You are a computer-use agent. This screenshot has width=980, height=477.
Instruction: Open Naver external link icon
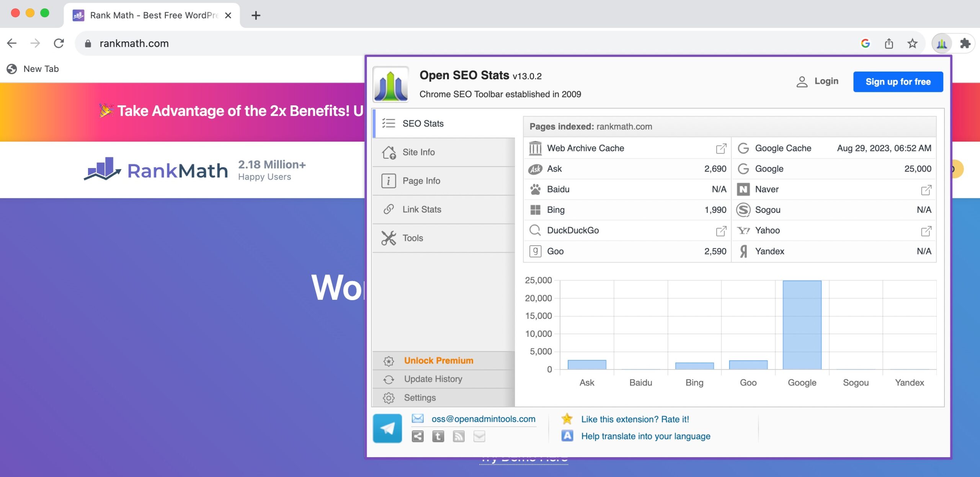pyautogui.click(x=926, y=190)
